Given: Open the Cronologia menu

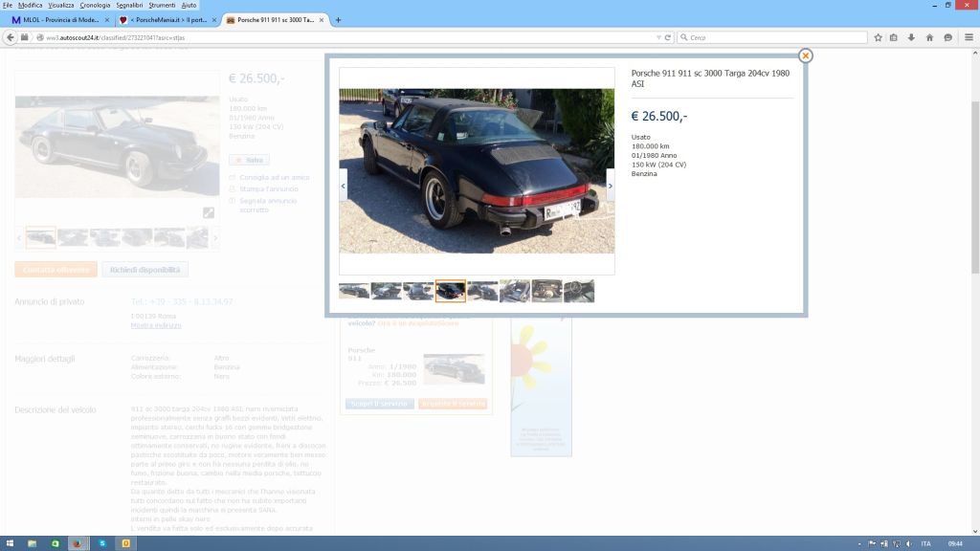Looking at the screenshot, I should [x=95, y=5].
